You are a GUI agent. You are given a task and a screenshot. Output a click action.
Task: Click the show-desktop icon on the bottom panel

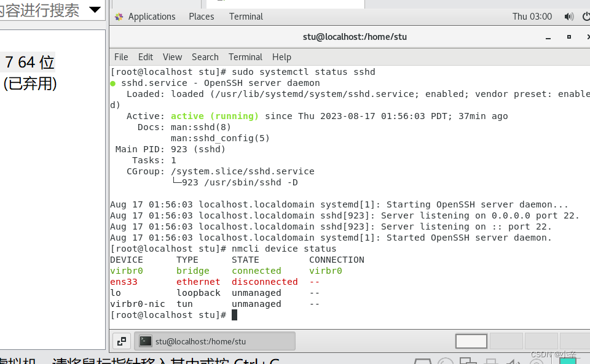point(121,341)
